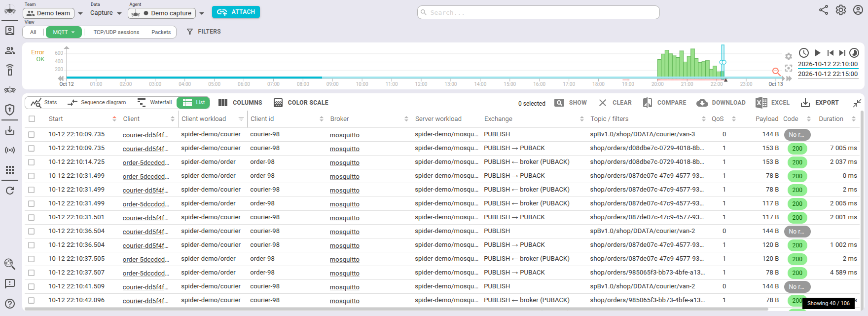868x316 pixels.
Task: Open the downloads sidebar icon
Action: click(x=10, y=130)
